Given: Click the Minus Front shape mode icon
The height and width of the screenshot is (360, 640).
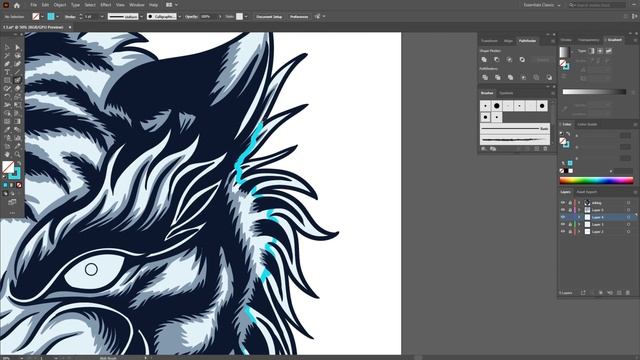Looking at the screenshot, I should pos(497,60).
